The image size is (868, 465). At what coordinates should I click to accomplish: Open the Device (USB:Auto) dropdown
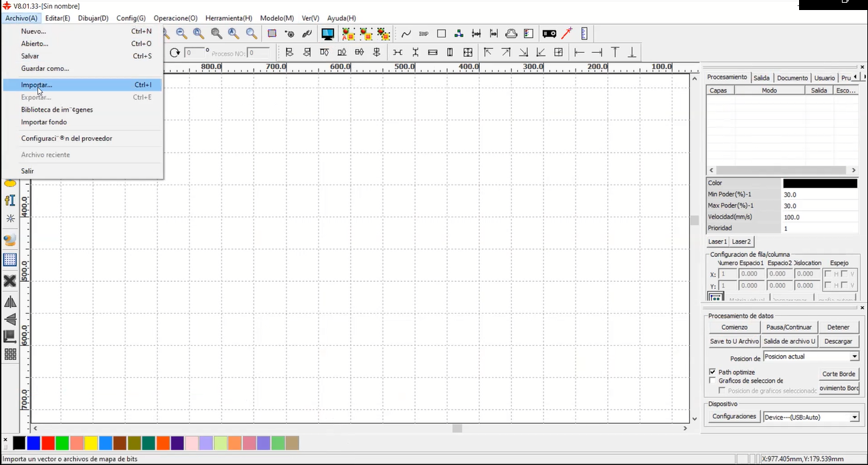pyautogui.click(x=855, y=417)
